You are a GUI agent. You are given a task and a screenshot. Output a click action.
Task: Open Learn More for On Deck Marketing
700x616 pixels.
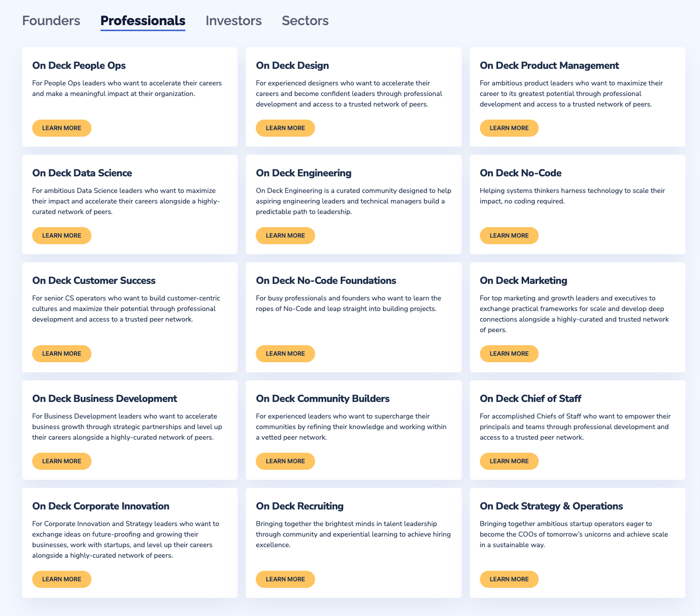[x=509, y=354]
